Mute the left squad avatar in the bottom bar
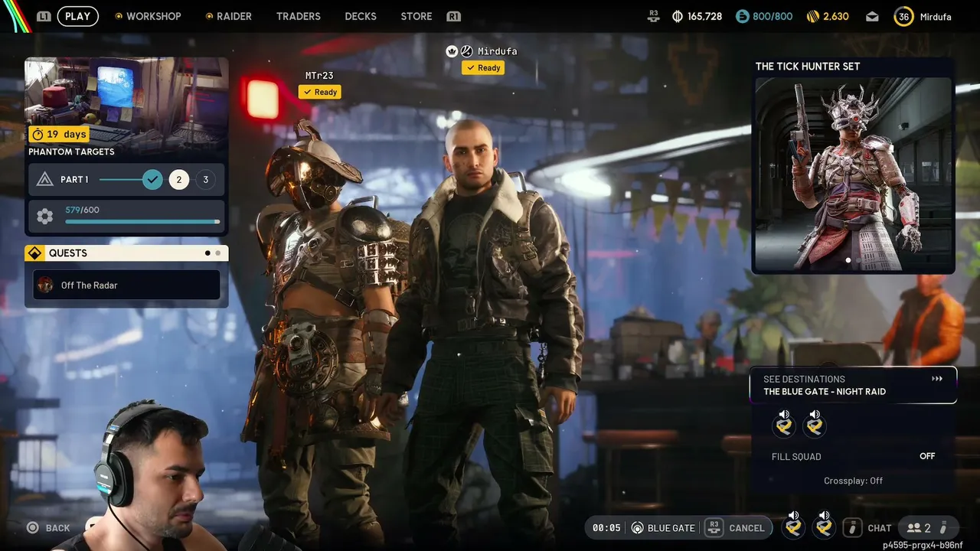The image size is (980, 551). (x=794, y=525)
